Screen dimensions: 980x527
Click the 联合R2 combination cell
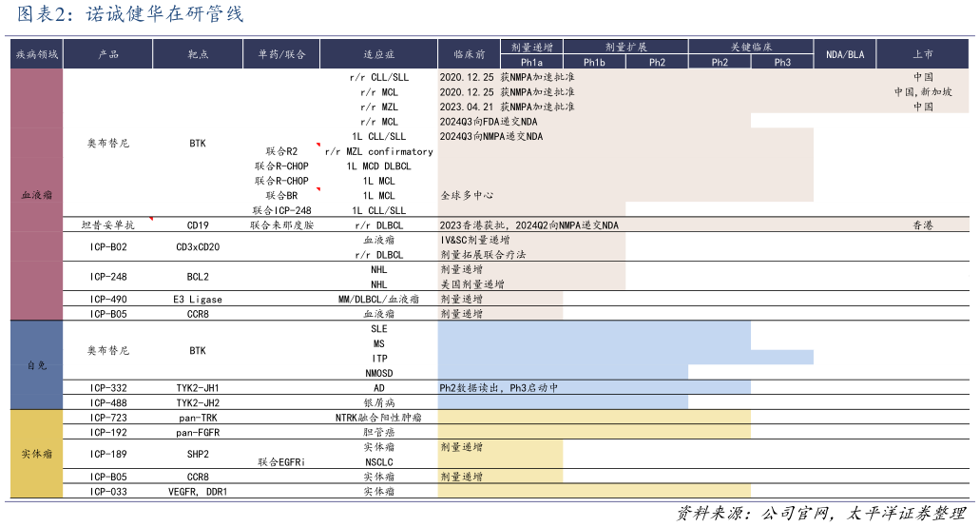pos(282,151)
